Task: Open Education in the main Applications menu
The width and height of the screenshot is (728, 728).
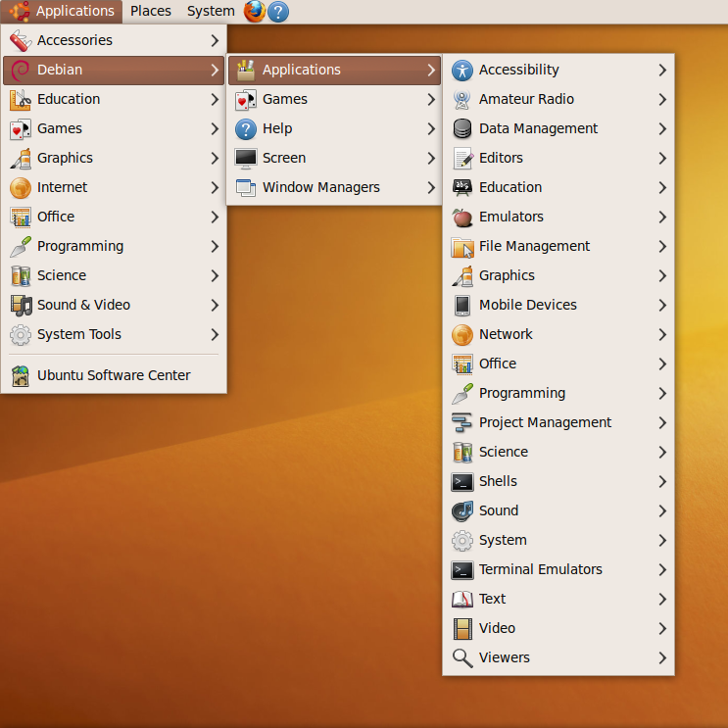Action: 114,99
